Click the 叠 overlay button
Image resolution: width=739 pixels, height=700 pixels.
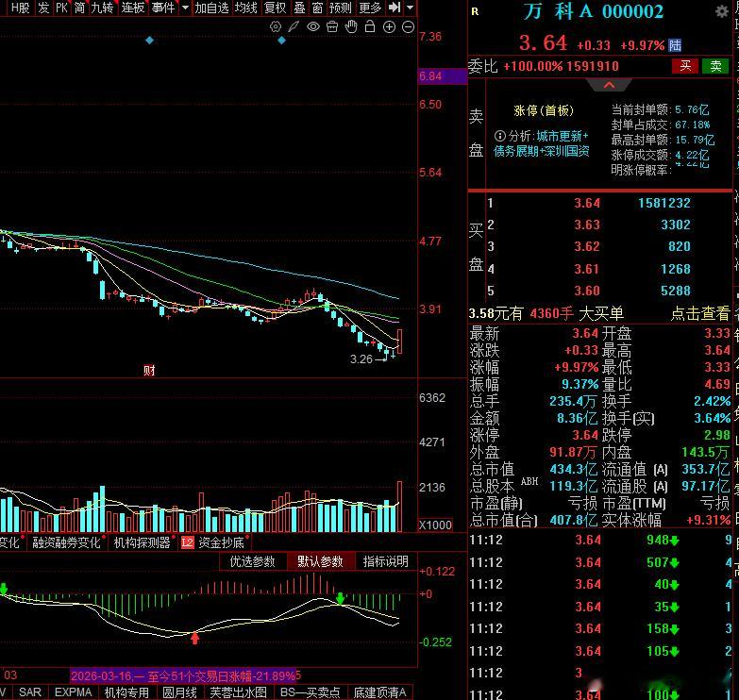point(300,7)
